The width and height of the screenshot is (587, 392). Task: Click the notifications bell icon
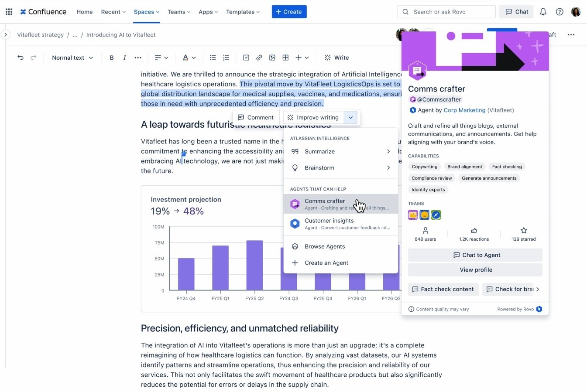pos(543,12)
